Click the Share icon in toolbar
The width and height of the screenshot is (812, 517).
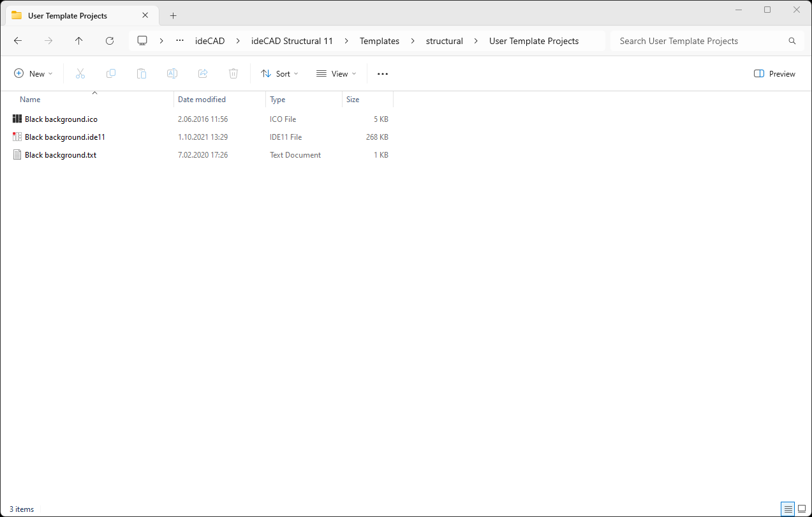tap(203, 74)
